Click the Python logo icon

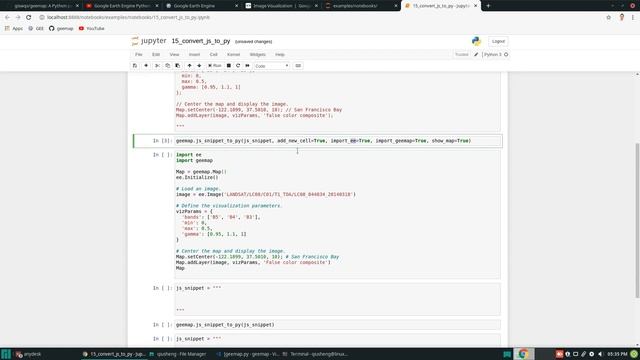coord(476,41)
